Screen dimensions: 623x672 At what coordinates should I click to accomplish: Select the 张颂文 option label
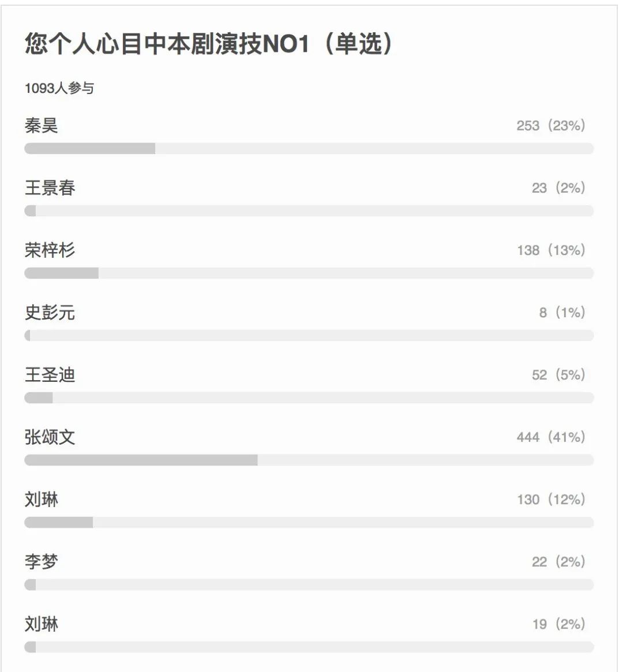point(50,437)
